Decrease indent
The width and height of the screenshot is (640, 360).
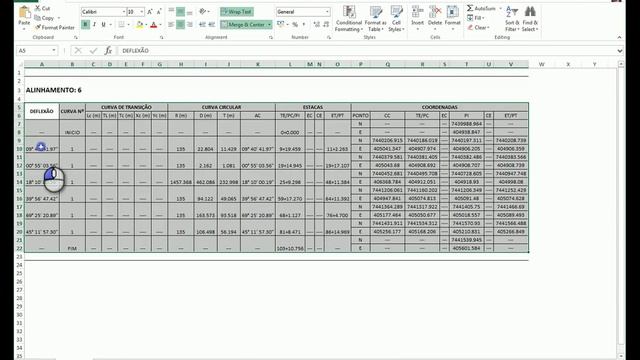[x=202, y=25]
